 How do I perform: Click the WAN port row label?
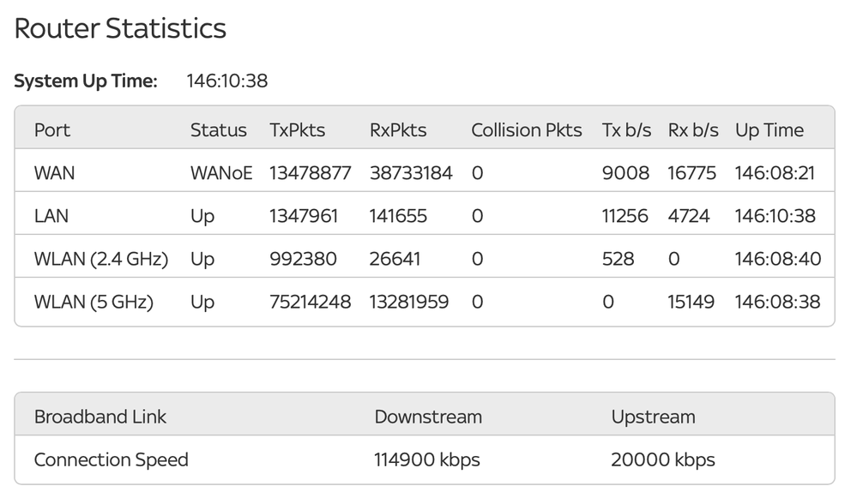[54, 173]
